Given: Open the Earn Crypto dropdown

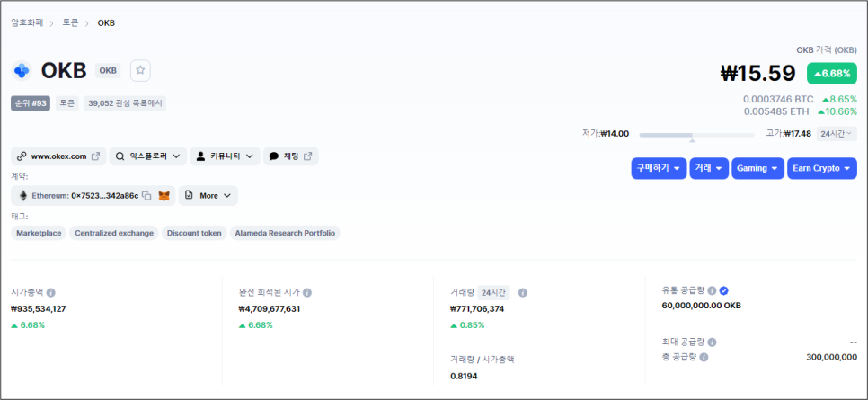Looking at the screenshot, I should [822, 168].
